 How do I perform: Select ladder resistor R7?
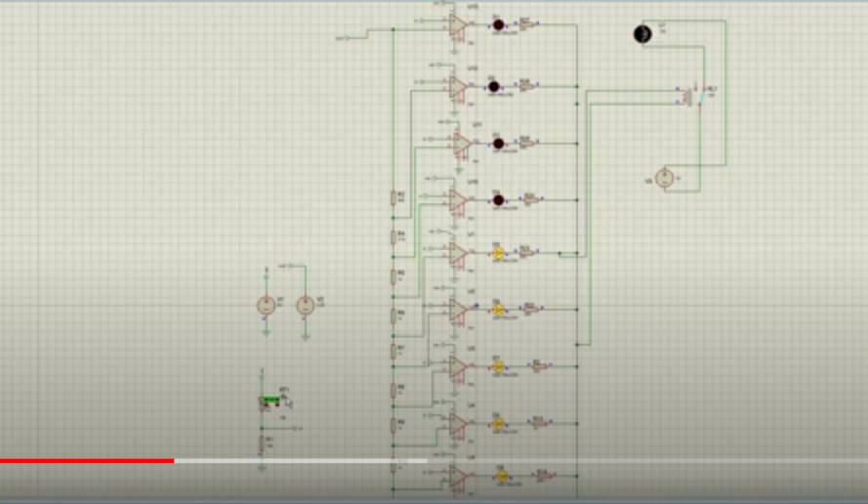point(393,351)
